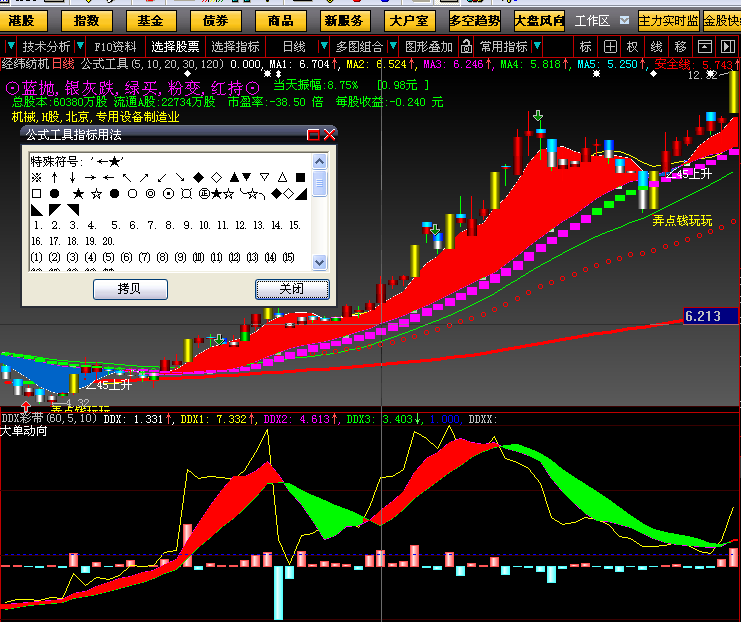Click the 主力实时监 button
Viewport: 741px width, 622px height.
click(668, 21)
